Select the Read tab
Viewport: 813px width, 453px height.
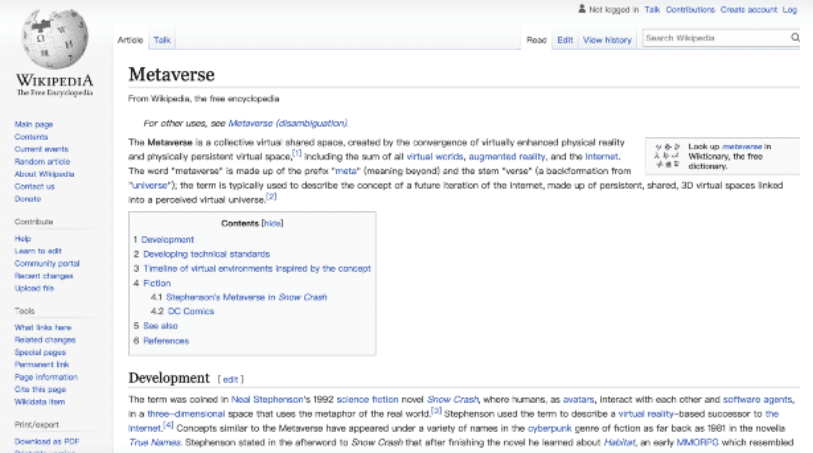[536, 40]
